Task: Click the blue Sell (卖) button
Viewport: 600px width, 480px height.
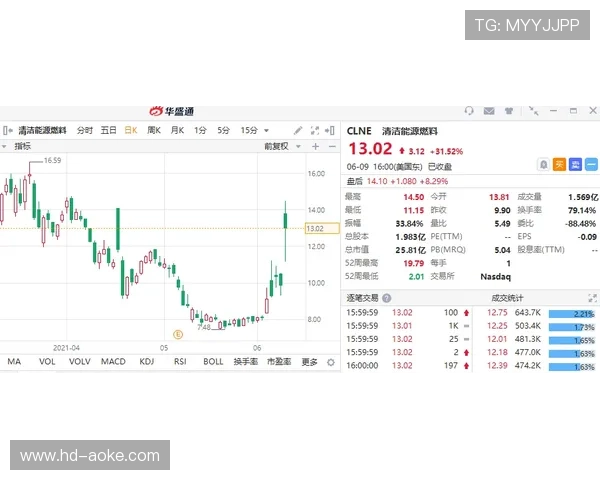Action: pyautogui.click(x=575, y=165)
